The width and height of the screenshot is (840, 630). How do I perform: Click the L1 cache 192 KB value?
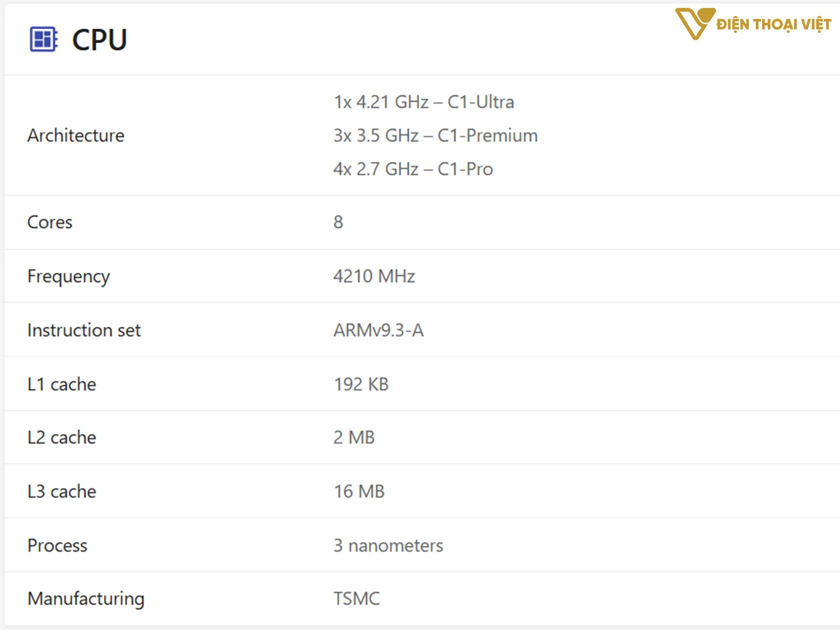(361, 384)
